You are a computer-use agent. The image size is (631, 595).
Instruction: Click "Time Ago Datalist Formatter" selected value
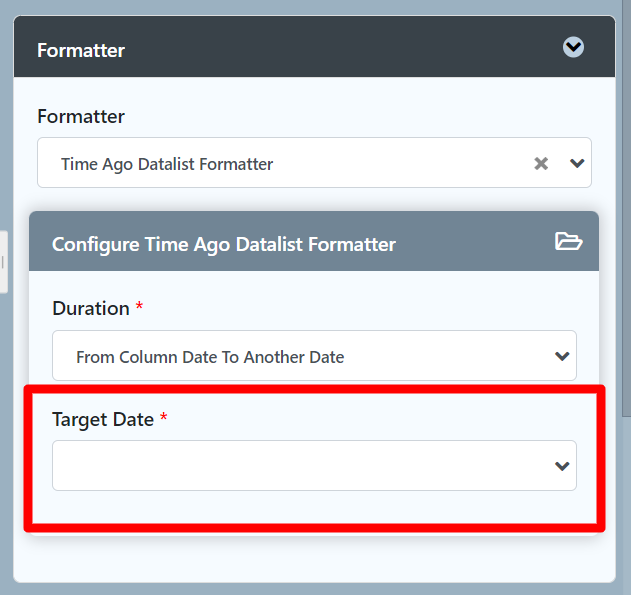[x=167, y=164]
